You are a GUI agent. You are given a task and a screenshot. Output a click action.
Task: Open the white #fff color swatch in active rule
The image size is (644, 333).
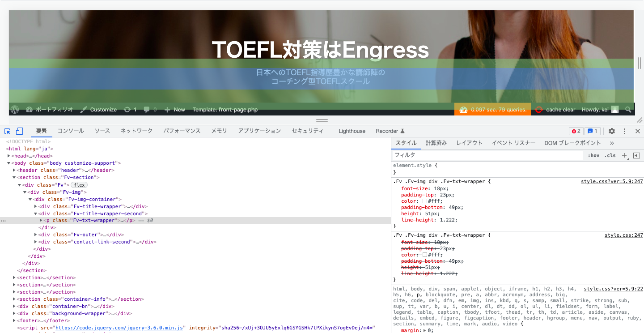[x=425, y=201]
